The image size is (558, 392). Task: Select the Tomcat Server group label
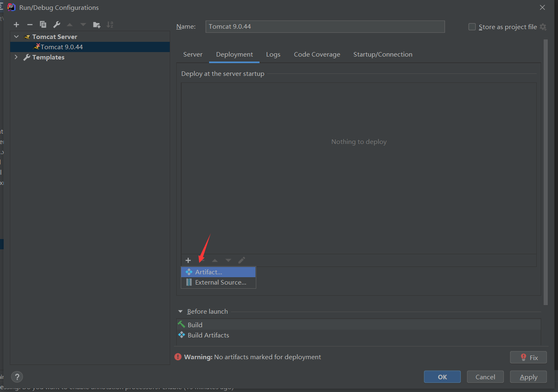tap(55, 36)
